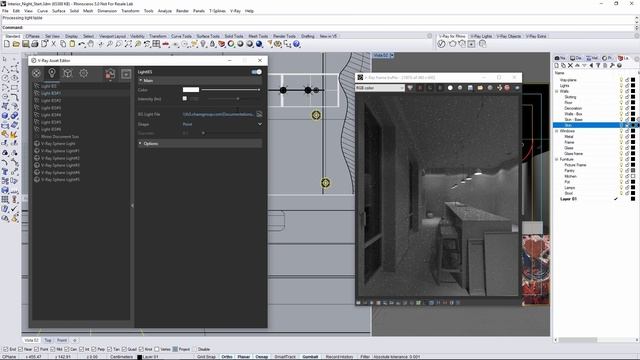Viewport: 640px width, 360px height.
Task: Collapse the Walls layer group
Action: [x=557, y=91]
